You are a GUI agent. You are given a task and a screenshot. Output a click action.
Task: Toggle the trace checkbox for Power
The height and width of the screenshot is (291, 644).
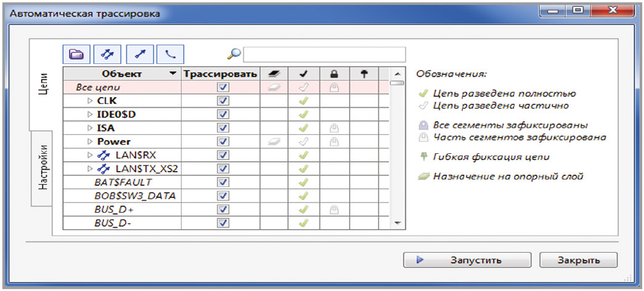pyautogui.click(x=223, y=142)
